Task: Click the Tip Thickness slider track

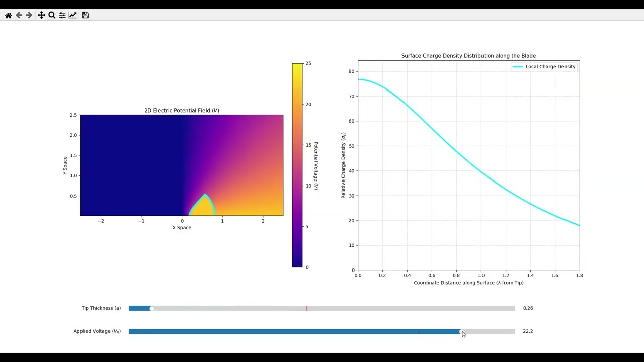Action: pos(322,308)
